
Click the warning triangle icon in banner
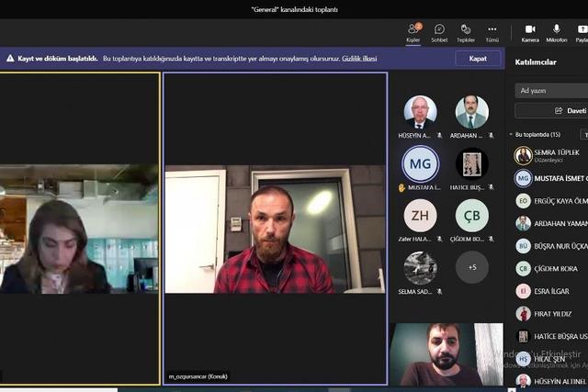point(10,59)
